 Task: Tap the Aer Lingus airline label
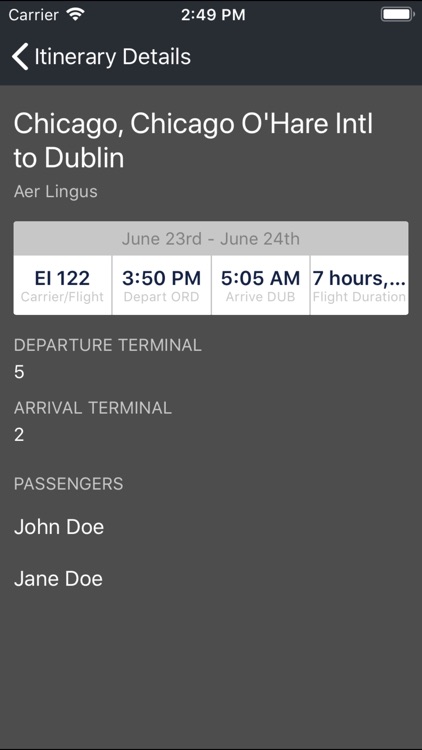(x=56, y=192)
